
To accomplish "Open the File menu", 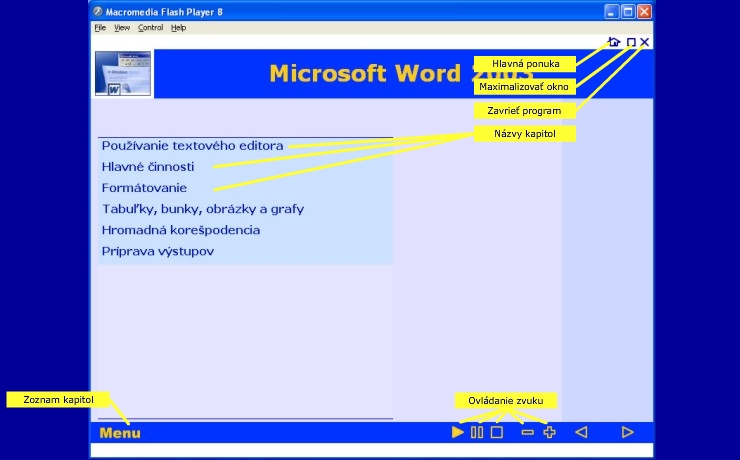I will [x=100, y=28].
